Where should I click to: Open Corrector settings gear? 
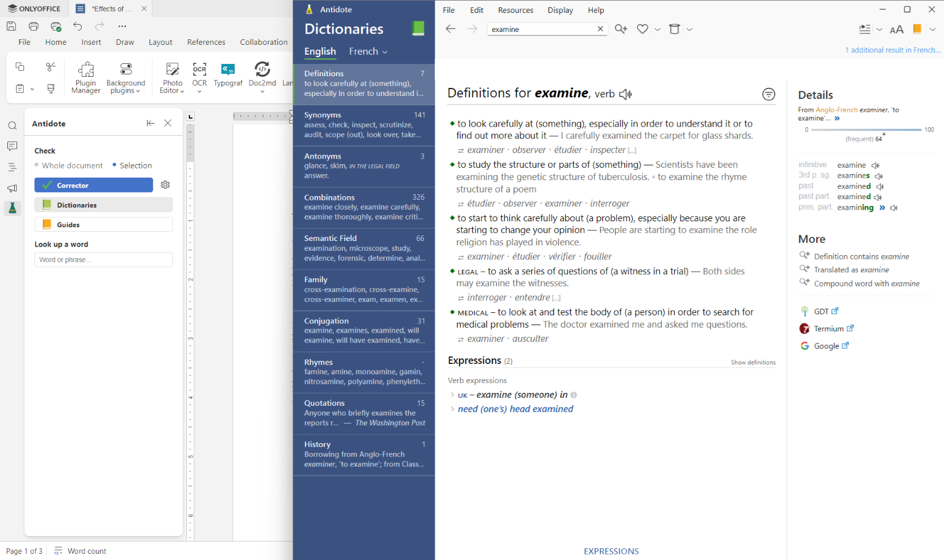[165, 184]
